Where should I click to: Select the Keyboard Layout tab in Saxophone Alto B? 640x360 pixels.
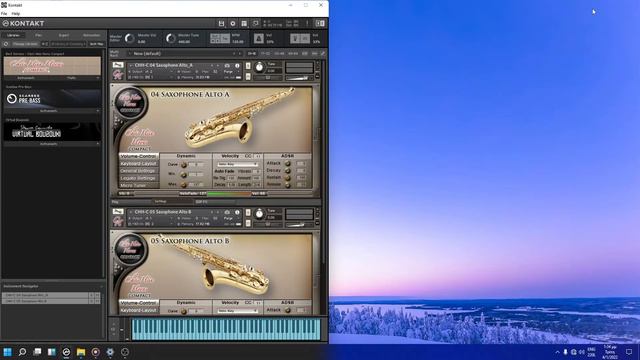click(x=138, y=310)
